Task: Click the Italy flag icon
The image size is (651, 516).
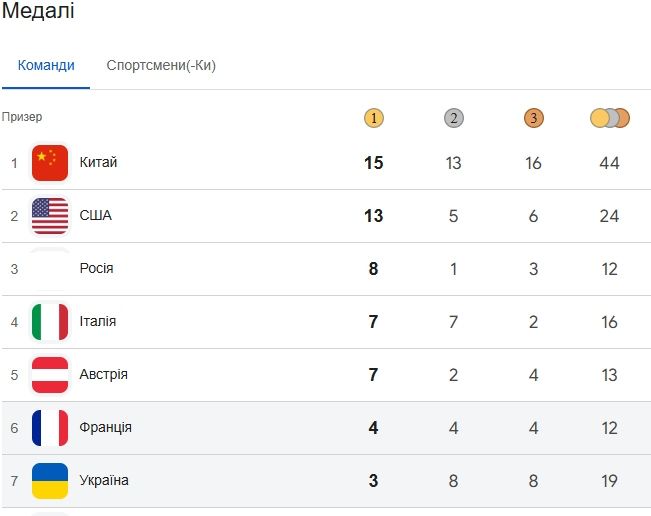Action: point(50,322)
